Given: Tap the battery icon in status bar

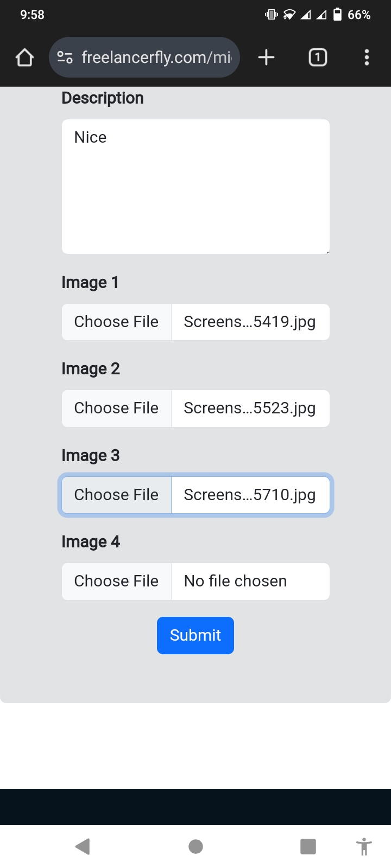Looking at the screenshot, I should pos(337,15).
